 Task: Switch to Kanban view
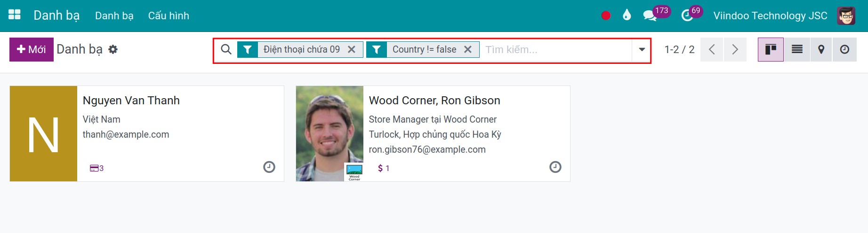pos(771,49)
